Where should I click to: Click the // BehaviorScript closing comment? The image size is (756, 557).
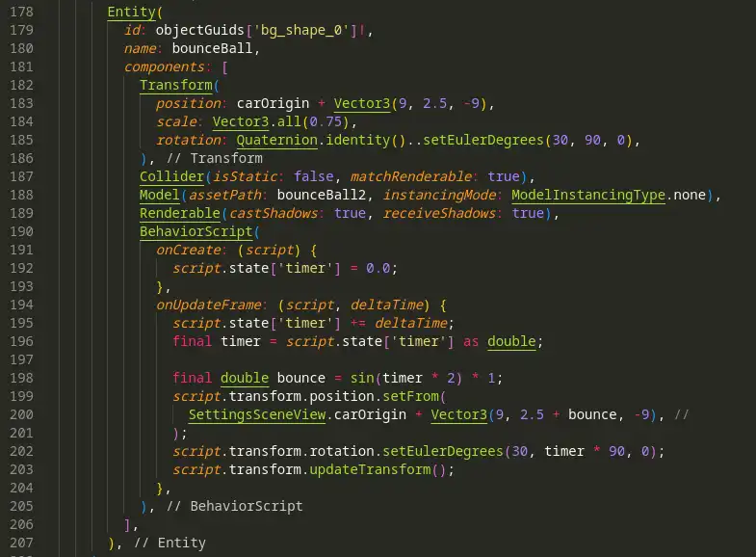click(x=234, y=506)
